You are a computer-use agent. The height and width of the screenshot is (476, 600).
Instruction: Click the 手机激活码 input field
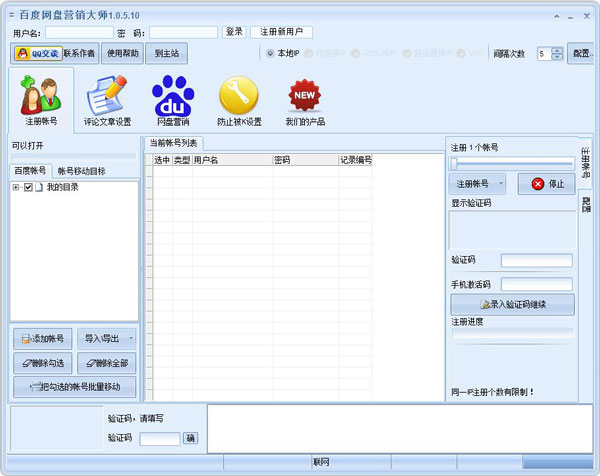pyautogui.click(x=536, y=284)
